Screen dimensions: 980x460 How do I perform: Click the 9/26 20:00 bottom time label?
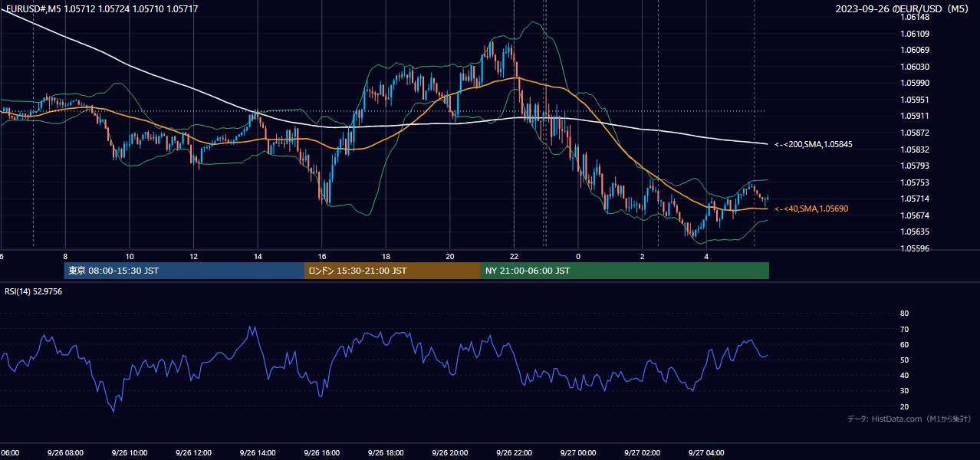pos(449,452)
